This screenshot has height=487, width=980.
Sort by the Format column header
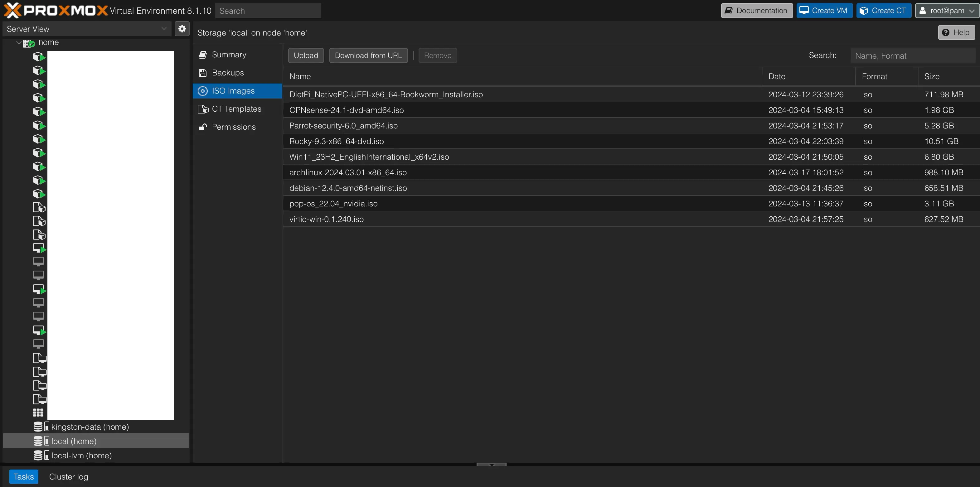(887, 76)
